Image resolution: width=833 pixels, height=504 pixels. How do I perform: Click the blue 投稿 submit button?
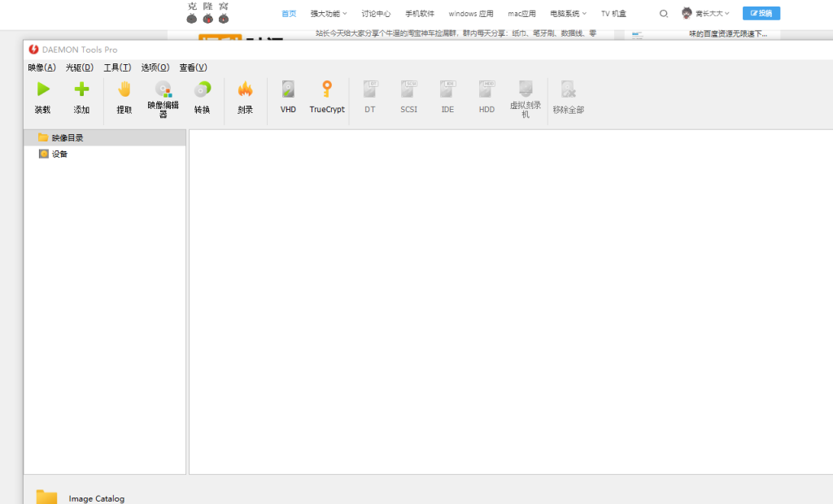pos(761,13)
